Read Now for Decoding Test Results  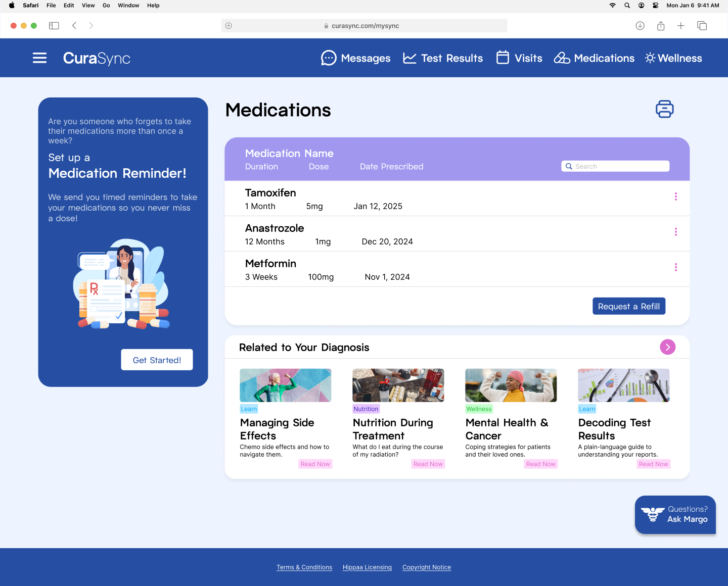point(653,464)
